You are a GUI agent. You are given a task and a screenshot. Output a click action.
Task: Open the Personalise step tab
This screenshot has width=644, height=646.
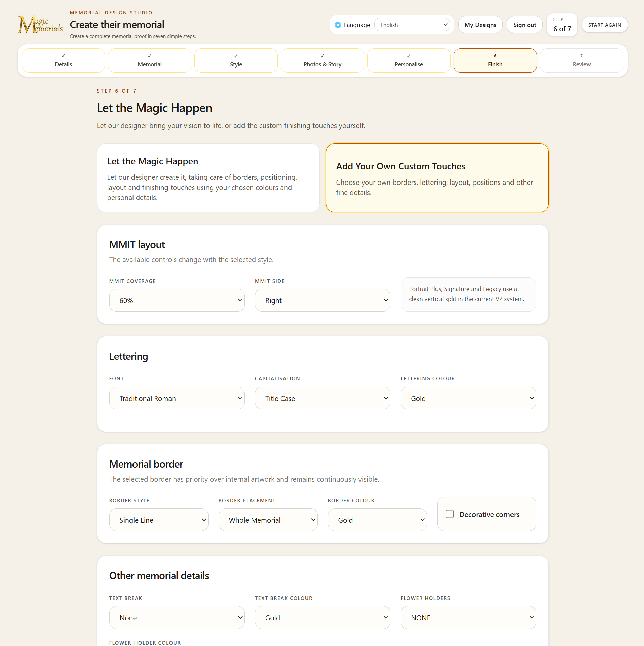click(x=409, y=60)
